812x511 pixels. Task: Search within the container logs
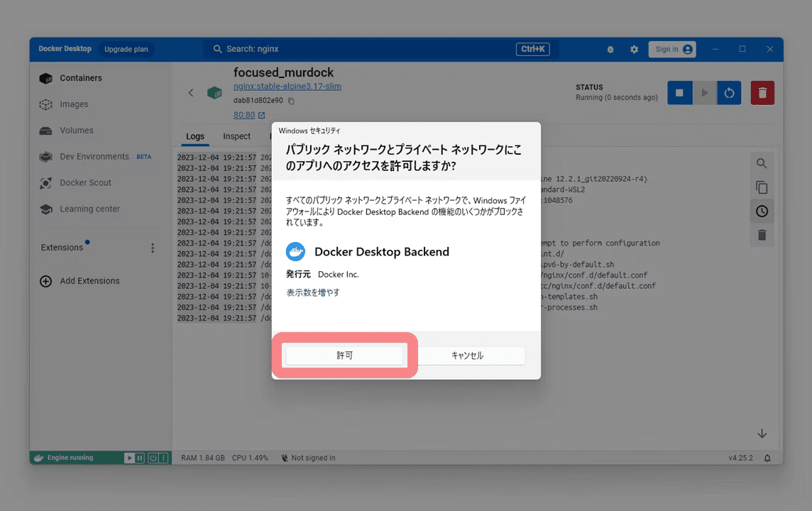tap(762, 163)
